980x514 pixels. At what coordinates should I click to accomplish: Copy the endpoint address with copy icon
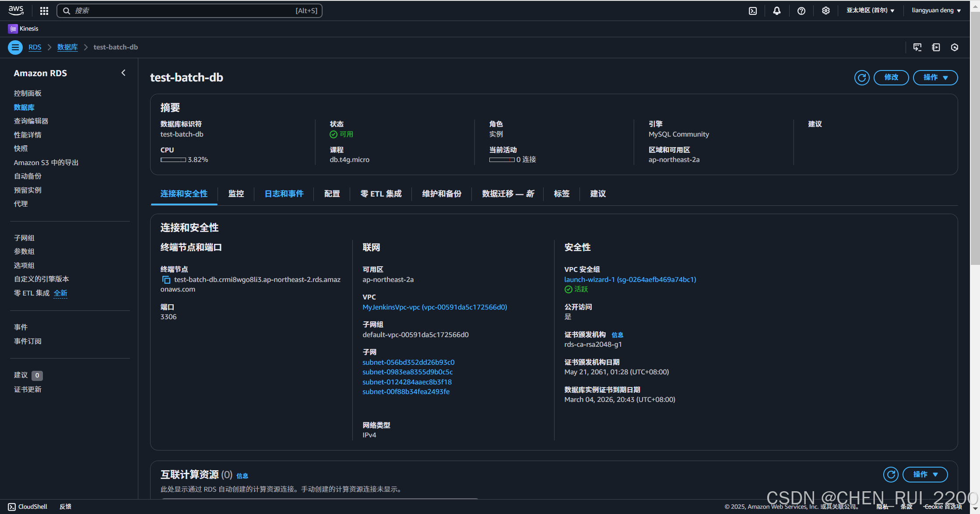coord(166,280)
